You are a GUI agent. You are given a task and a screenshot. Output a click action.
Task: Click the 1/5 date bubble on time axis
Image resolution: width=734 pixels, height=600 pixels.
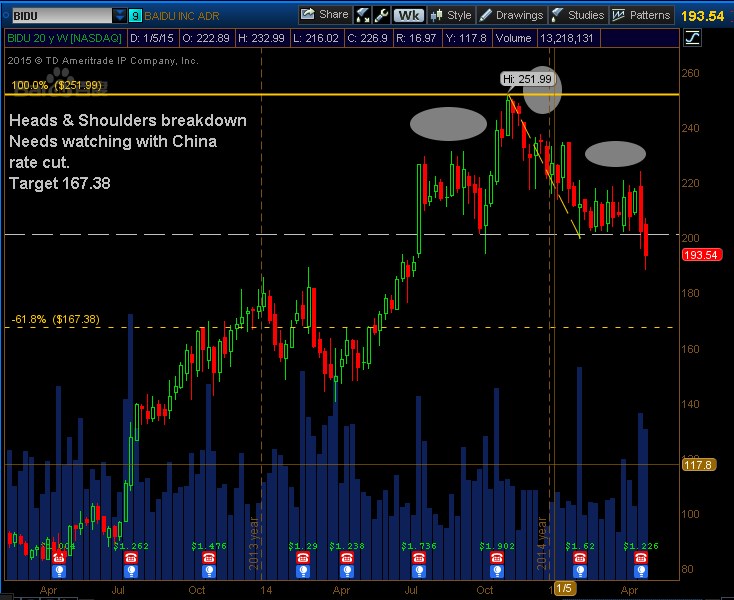(565, 588)
